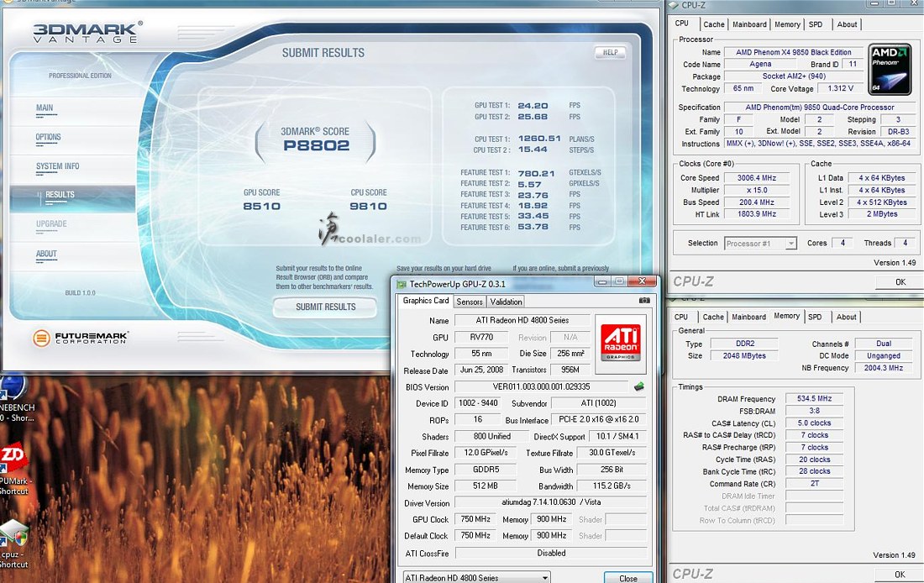Open SYSTEM INFO in 3DMark sidebar
The image size is (924, 583).
coord(57,166)
